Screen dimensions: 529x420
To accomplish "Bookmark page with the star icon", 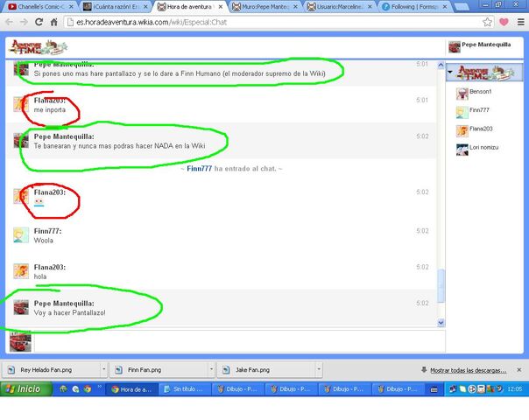I will 487,22.
